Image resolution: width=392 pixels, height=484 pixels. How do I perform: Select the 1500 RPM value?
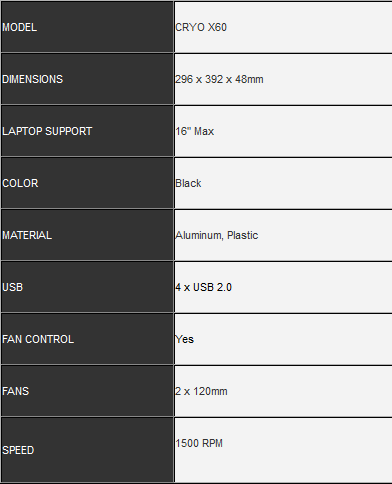coord(199,443)
